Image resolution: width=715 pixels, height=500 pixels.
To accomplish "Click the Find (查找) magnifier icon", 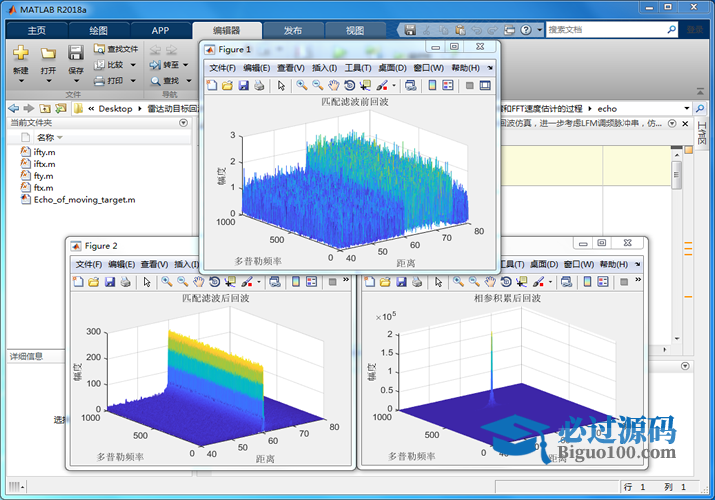I will pos(155,81).
